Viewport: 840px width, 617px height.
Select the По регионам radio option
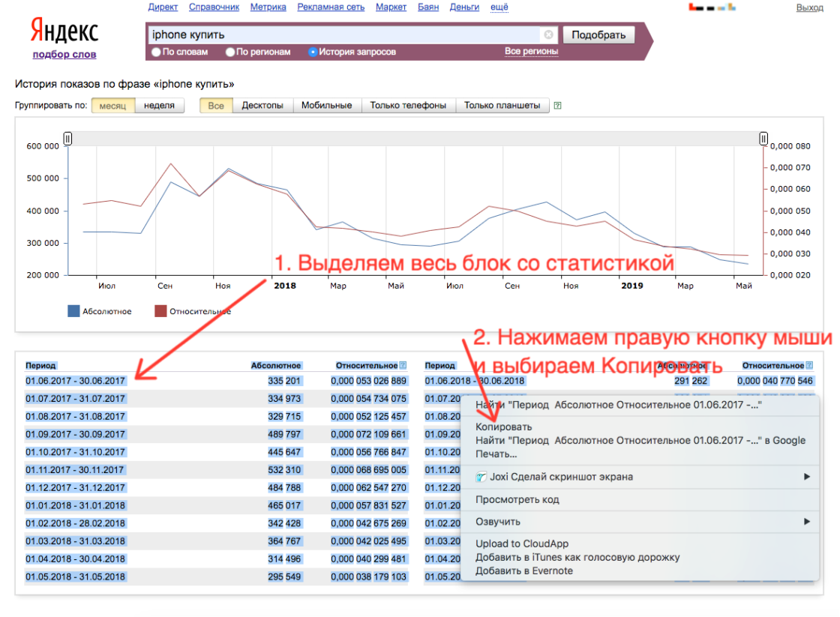click(x=230, y=52)
